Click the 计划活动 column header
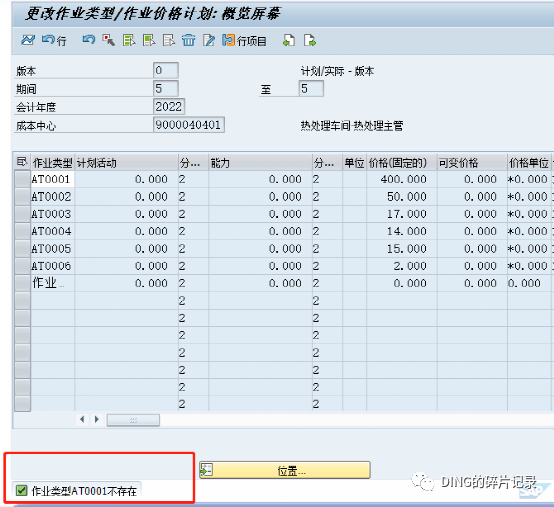The image size is (554, 507). point(126,163)
